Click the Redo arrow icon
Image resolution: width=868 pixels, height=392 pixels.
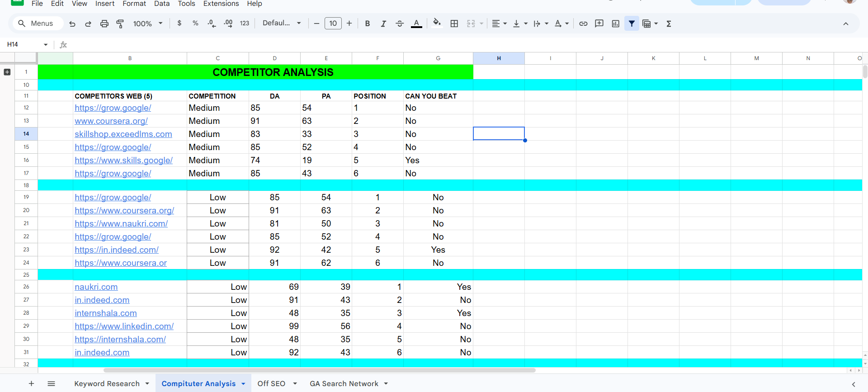88,24
